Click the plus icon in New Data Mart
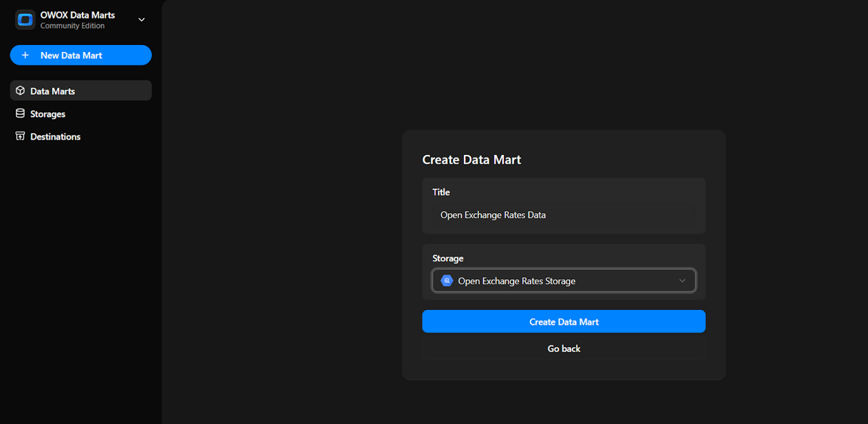Image resolution: width=868 pixels, height=424 pixels. coord(25,55)
